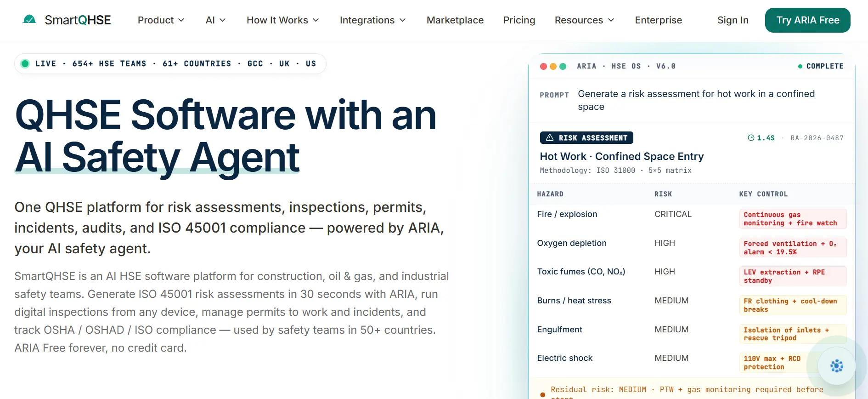Expand the Resources dropdown menu
This screenshot has width=868, height=399.
[584, 20]
